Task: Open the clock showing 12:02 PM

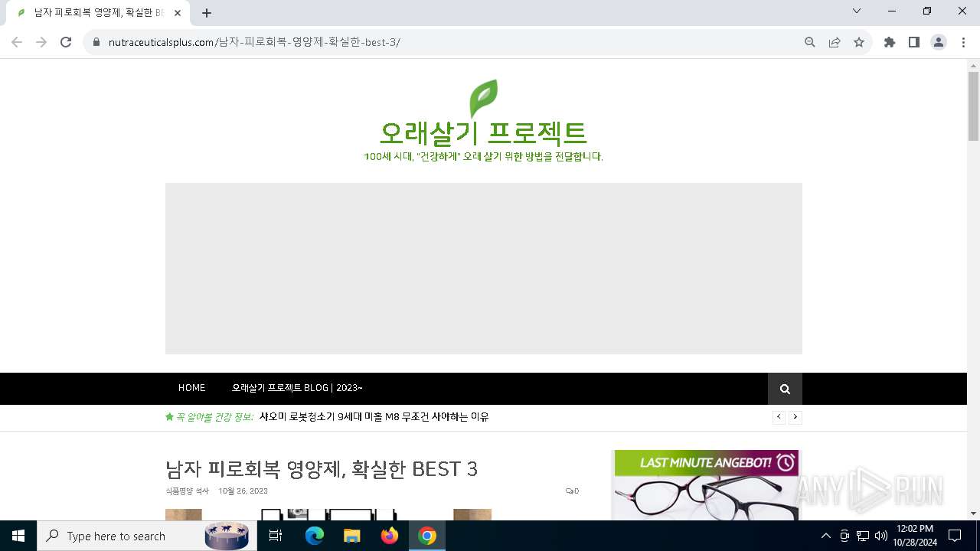Action: (x=915, y=536)
